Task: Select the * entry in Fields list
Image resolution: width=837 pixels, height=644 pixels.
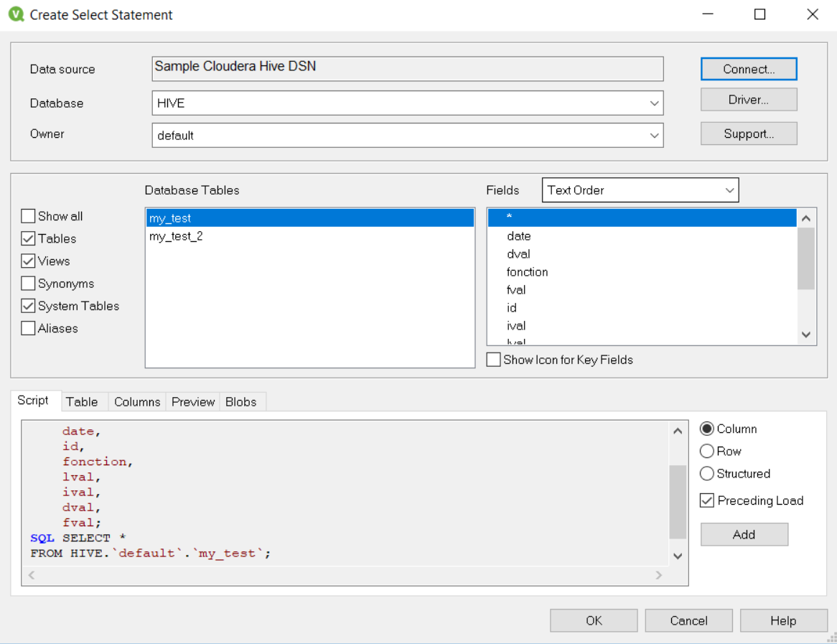Action: [x=642, y=218]
